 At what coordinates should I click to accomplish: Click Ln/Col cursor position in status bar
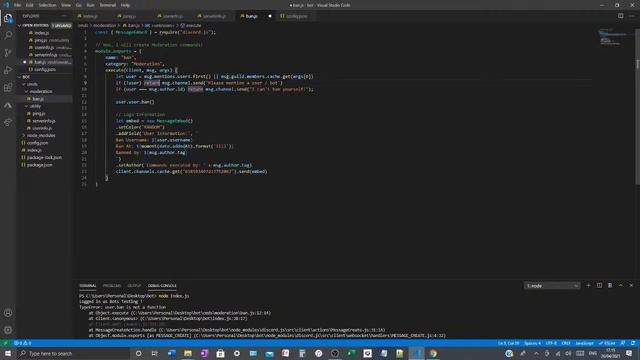[508, 343]
